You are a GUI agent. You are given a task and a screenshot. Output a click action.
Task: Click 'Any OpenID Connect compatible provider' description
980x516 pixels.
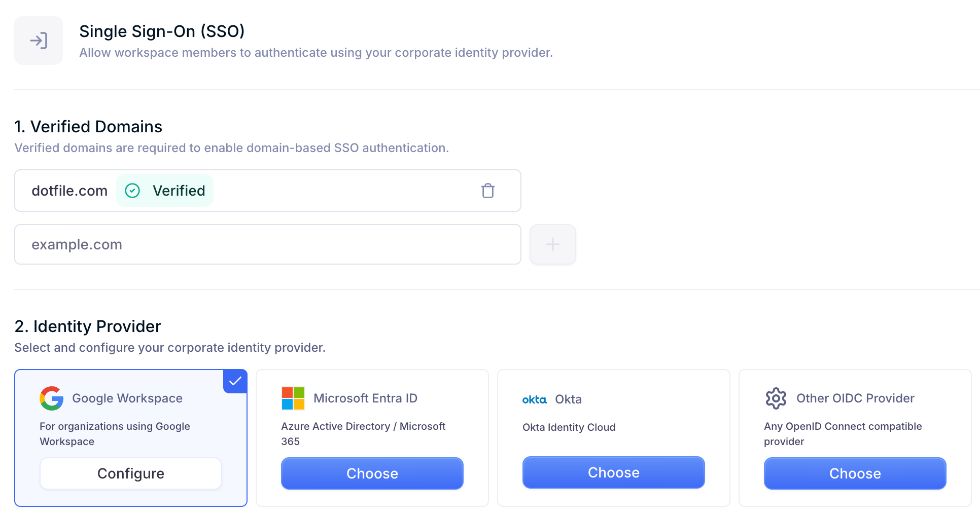843,434
